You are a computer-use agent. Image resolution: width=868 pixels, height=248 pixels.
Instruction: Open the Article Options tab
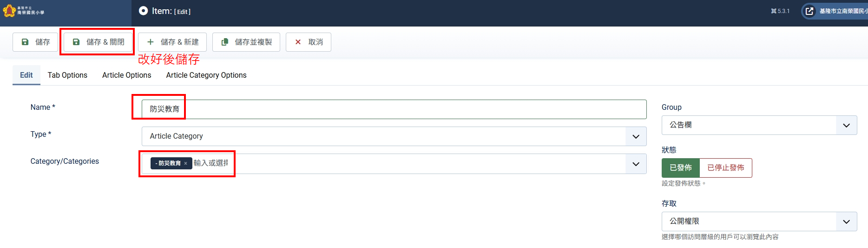126,75
